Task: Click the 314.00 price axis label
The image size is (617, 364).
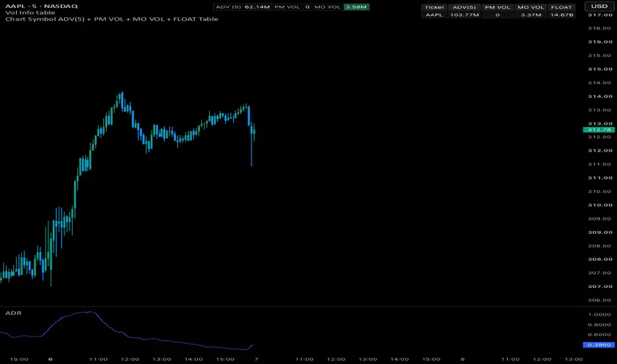Action: pos(600,97)
